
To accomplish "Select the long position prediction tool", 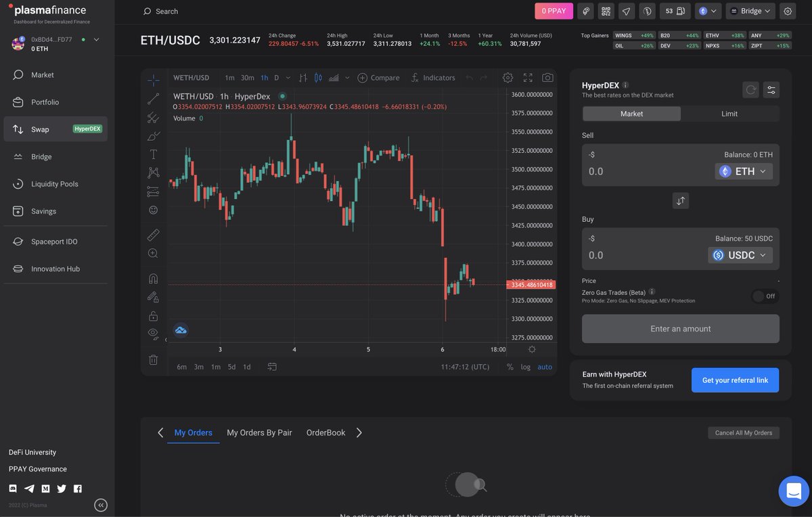I will pos(154,192).
